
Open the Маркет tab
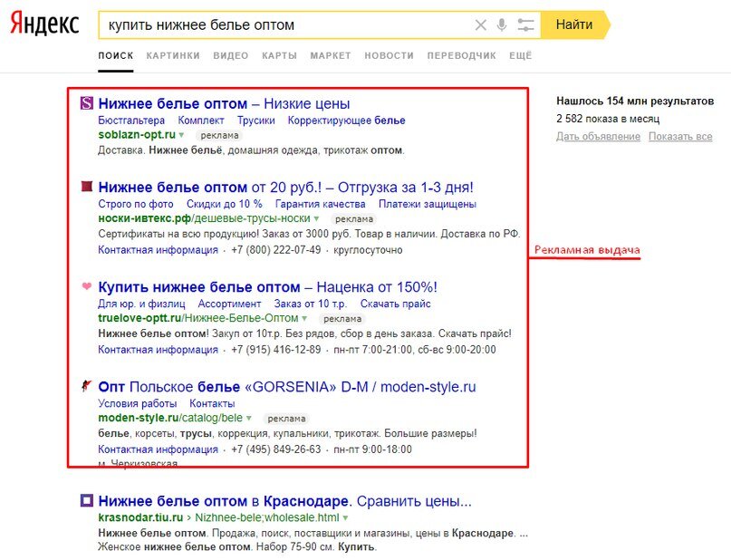click(331, 55)
